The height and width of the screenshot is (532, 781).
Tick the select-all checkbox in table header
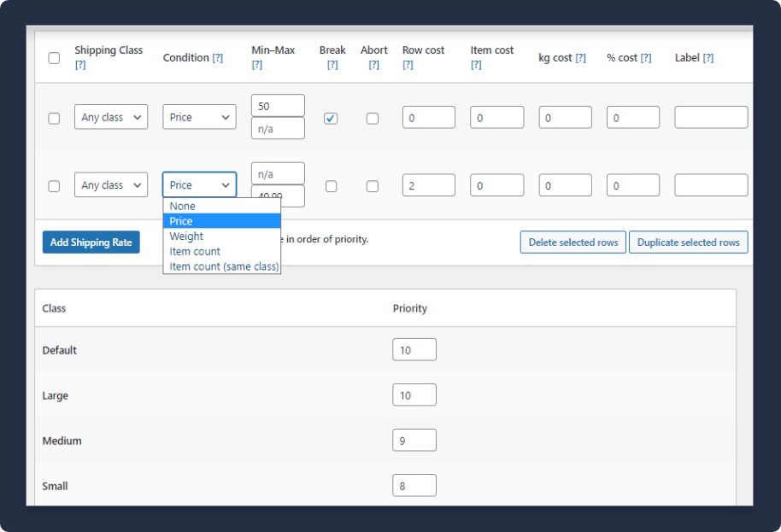tap(54, 58)
